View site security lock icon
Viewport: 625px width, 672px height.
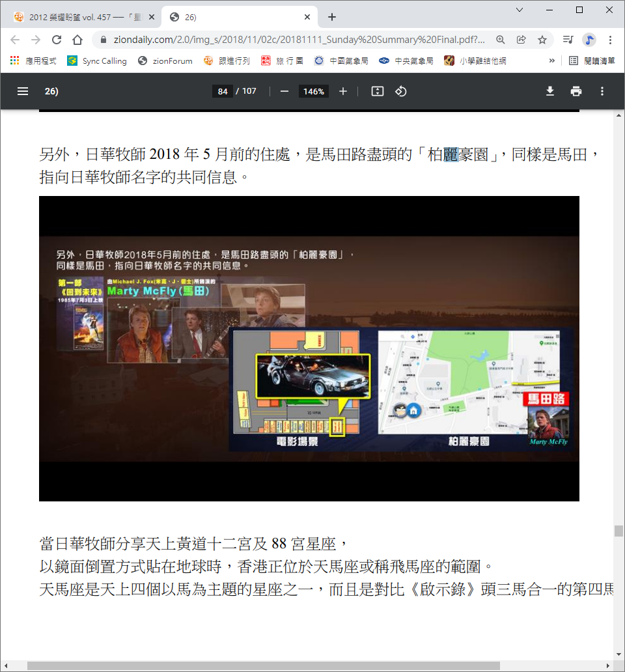(x=104, y=40)
